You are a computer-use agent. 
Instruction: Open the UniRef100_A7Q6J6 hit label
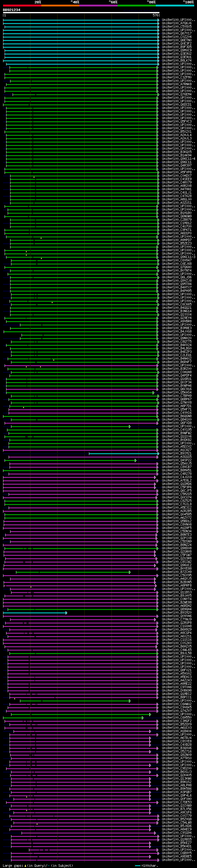coord(177,23)
